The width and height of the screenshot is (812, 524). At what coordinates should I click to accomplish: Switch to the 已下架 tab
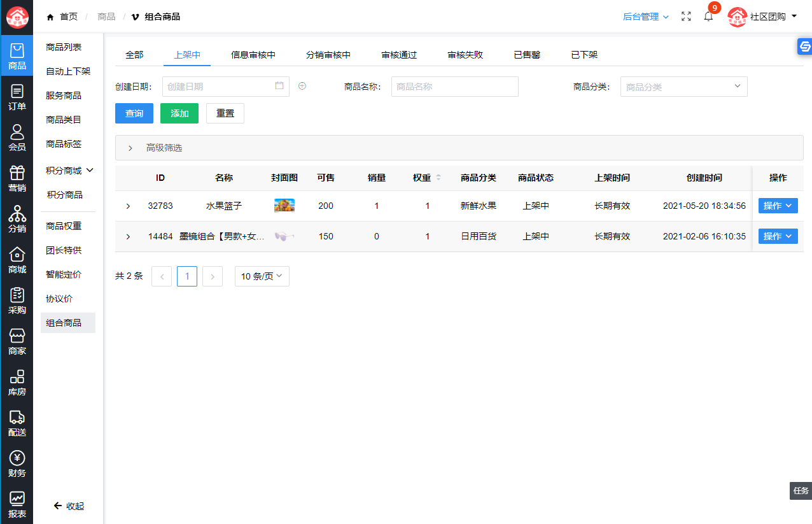coord(584,55)
